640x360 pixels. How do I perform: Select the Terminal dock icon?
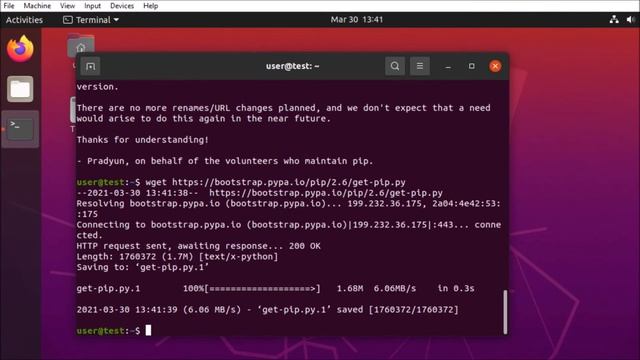(20, 129)
